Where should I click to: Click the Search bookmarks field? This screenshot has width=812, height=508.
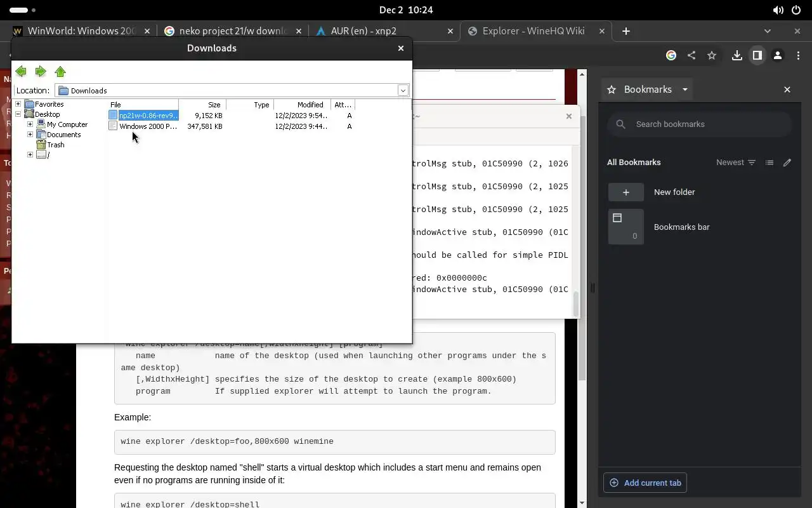(x=700, y=124)
